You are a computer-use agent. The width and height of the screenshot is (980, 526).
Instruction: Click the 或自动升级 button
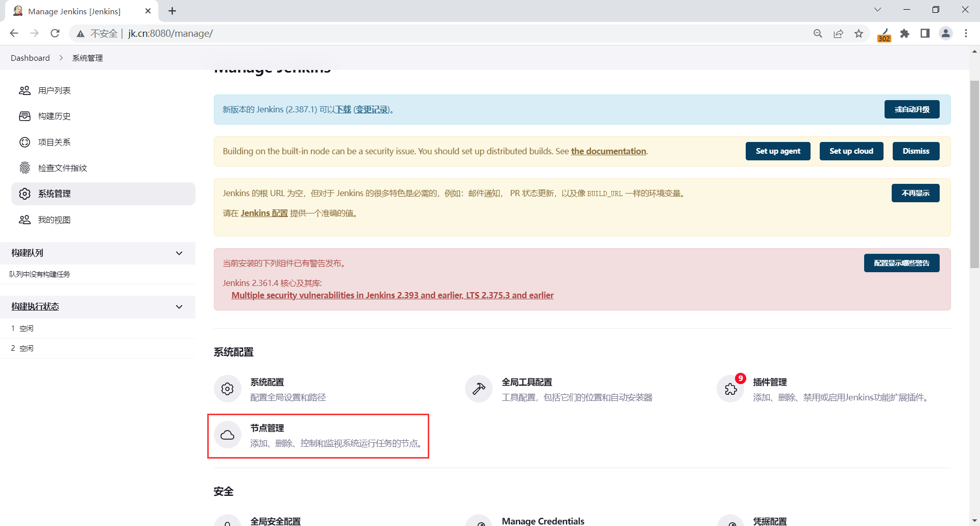click(912, 109)
